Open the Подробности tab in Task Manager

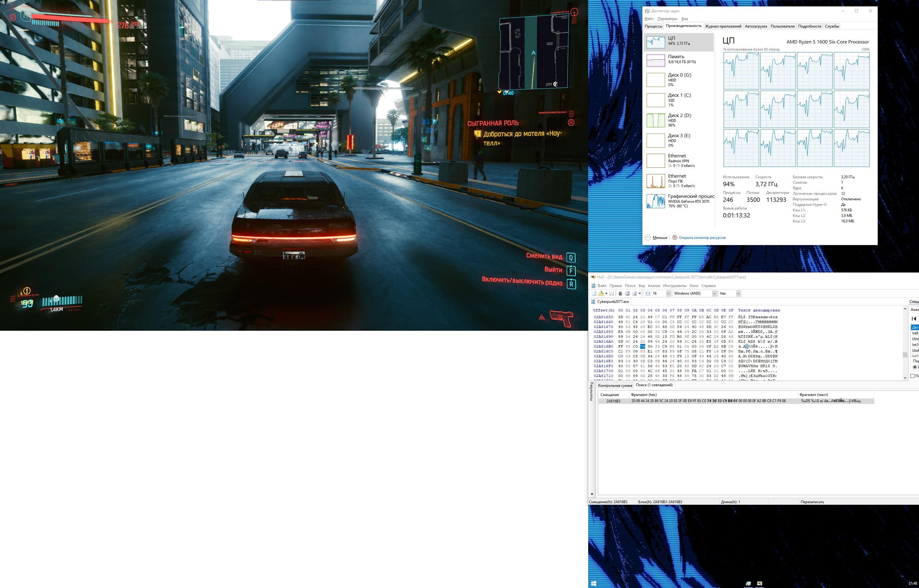click(x=809, y=26)
